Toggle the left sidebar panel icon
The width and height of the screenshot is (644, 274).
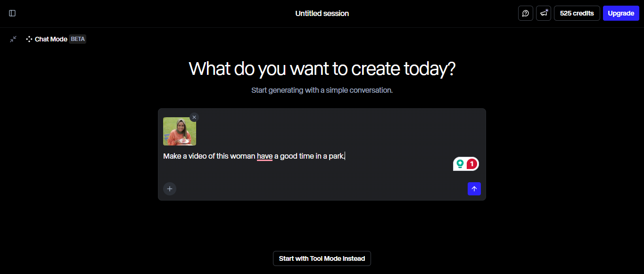pos(12,13)
